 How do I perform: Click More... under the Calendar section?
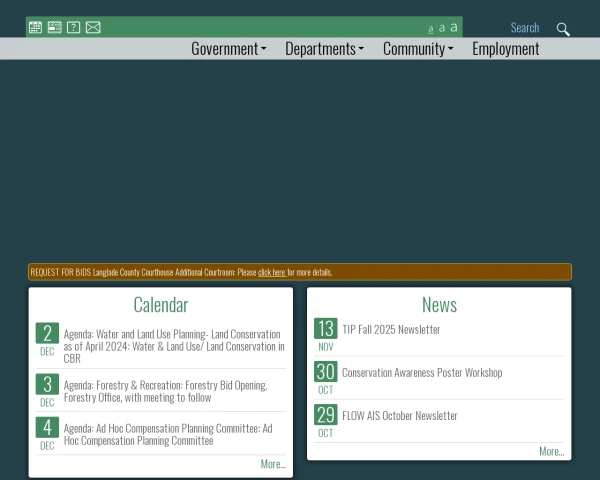click(x=273, y=464)
